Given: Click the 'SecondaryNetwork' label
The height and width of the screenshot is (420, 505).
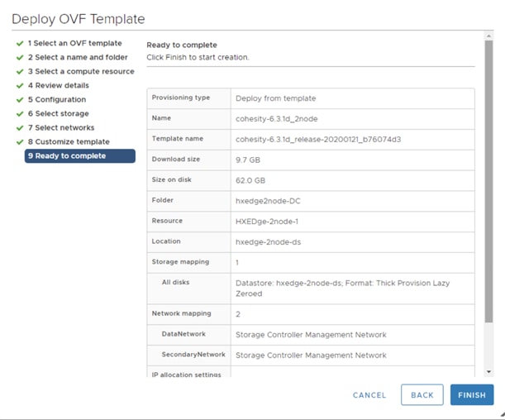Looking at the screenshot, I should pyautogui.click(x=193, y=355).
